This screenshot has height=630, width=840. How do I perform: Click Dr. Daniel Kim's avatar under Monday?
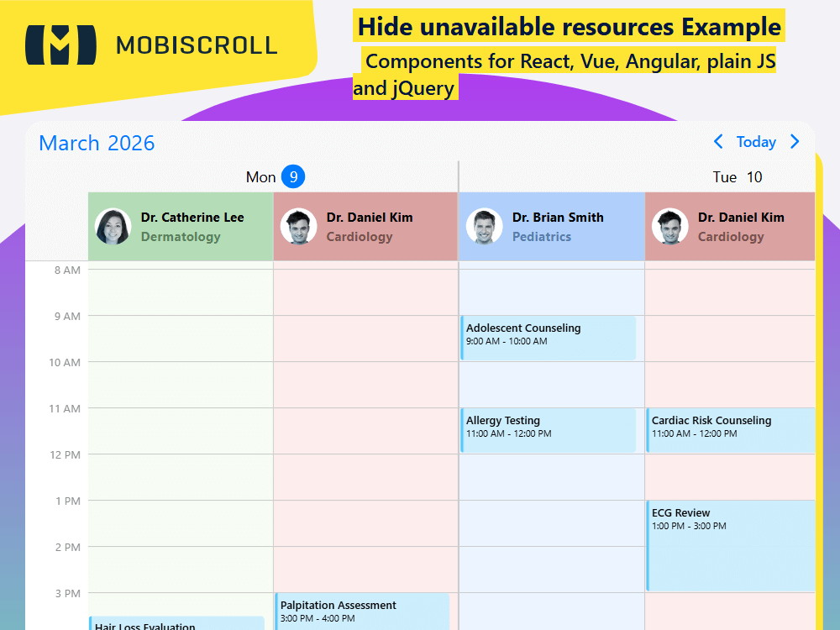(x=298, y=226)
